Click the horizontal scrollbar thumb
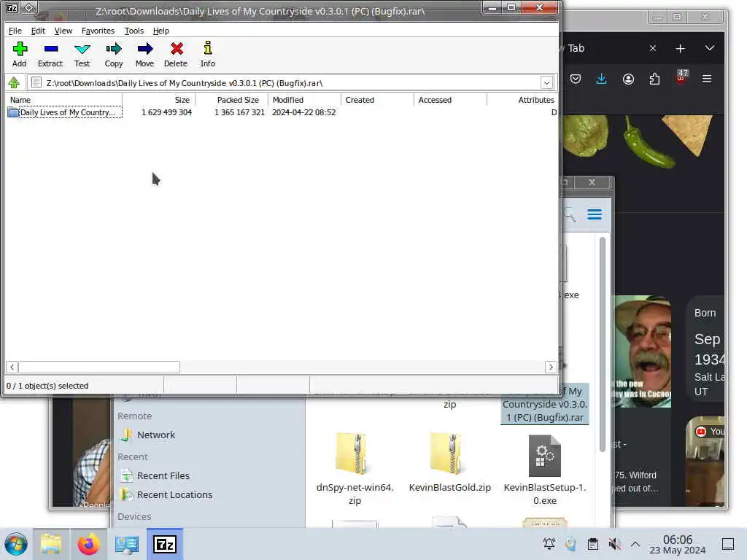Screen dimensions: 747x560 click(x=99, y=367)
